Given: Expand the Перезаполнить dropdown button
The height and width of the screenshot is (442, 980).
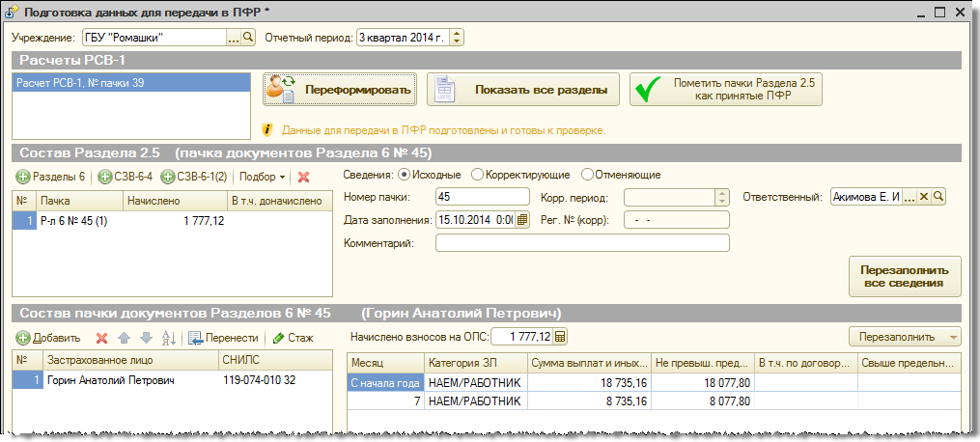Looking at the screenshot, I should click(954, 337).
